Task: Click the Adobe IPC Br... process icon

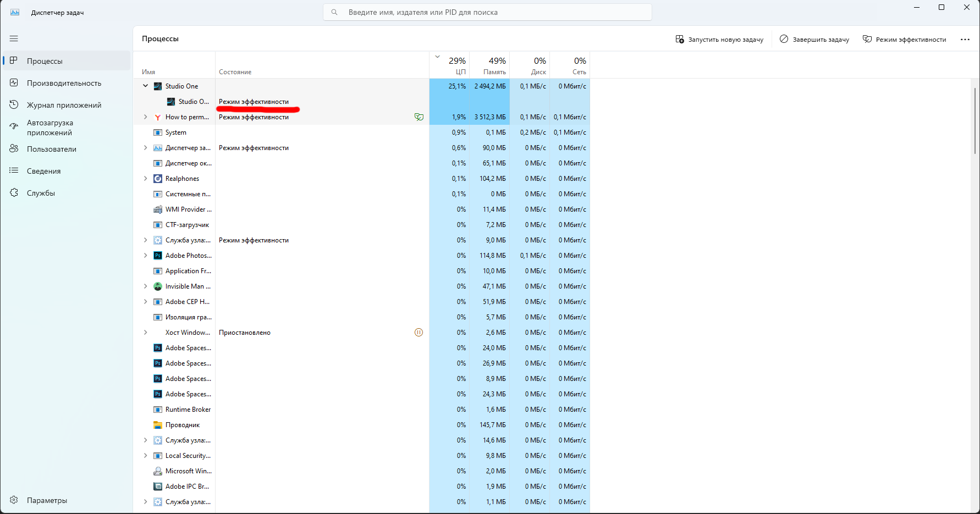Action: coord(158,487)
